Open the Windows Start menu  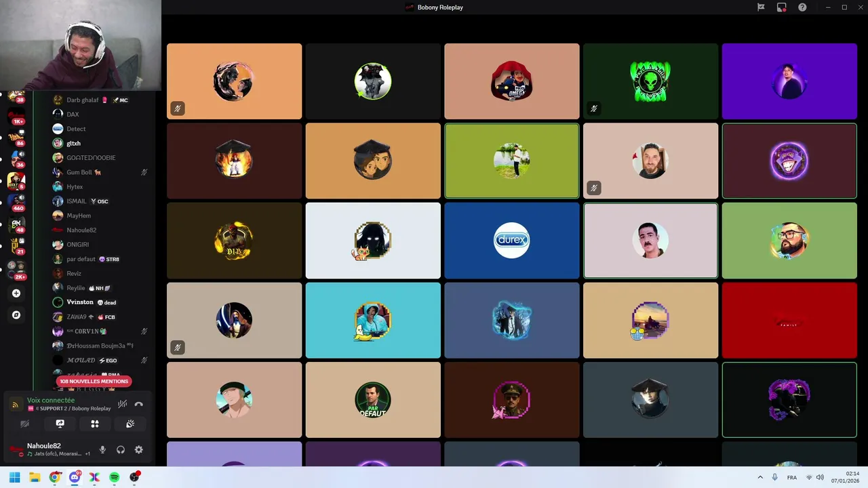14,477
